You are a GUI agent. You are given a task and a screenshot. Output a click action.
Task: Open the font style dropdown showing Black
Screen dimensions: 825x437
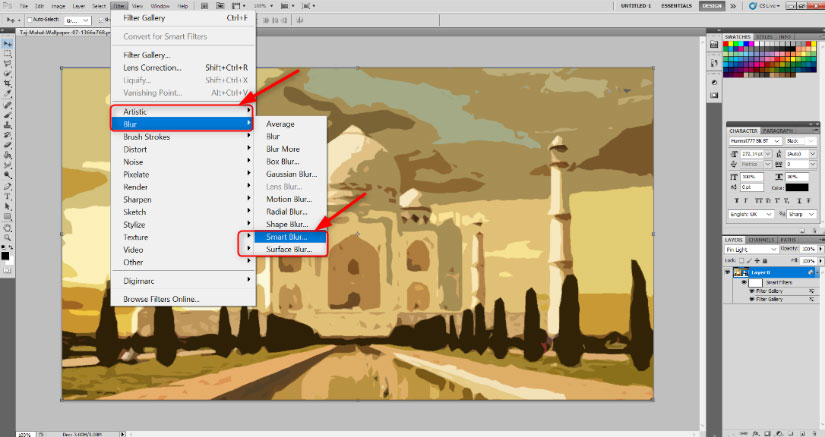click(800, 141)
